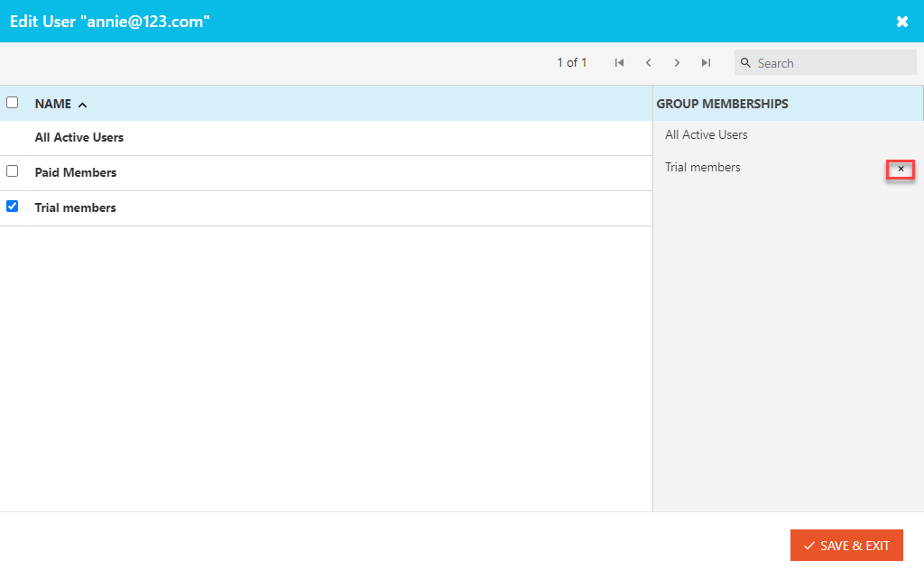Screen dimensions: 924x579
Task: Click the search magnifier icon
Action: coord(745,62)
